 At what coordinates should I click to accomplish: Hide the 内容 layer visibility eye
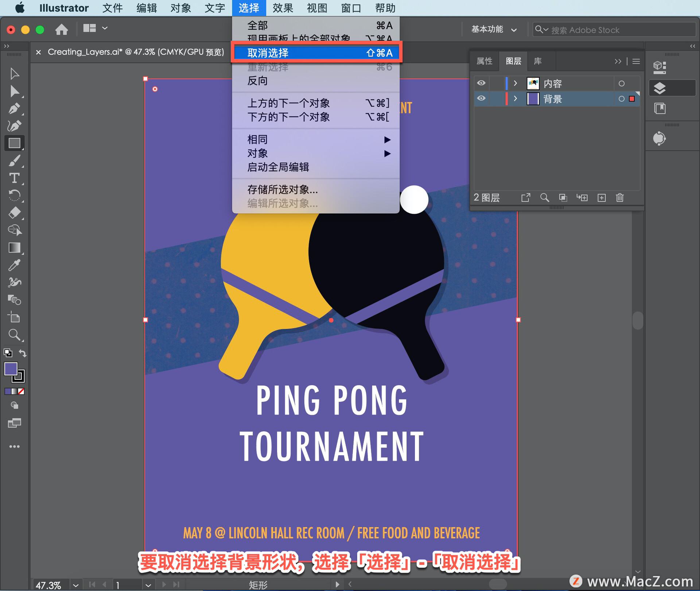481,83
